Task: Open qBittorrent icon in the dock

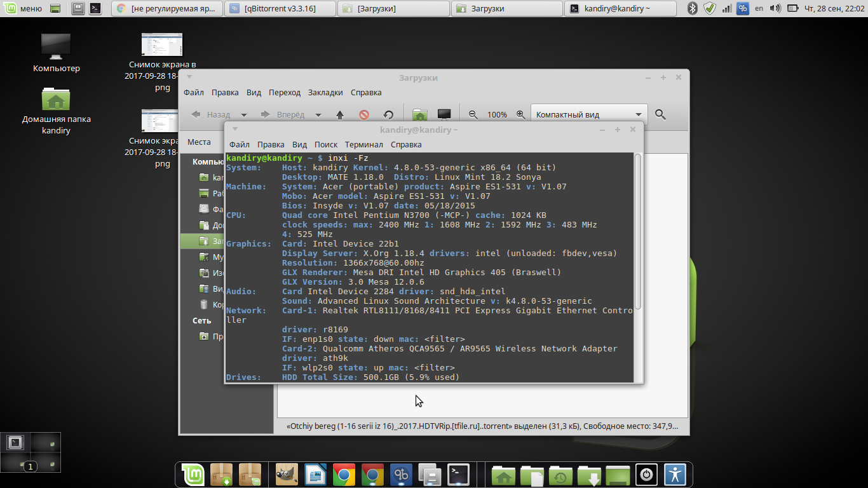Action: (x=401, y=475)
